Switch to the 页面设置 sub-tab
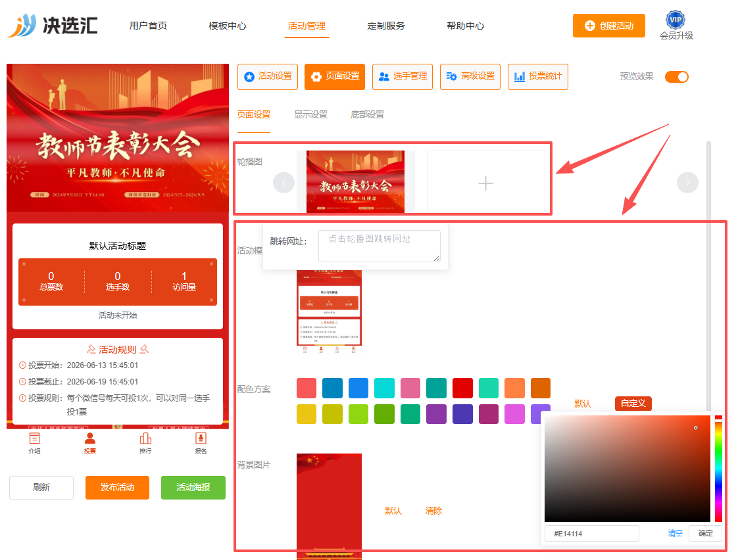The image size is (738, 560). click(x=254, y=115)
